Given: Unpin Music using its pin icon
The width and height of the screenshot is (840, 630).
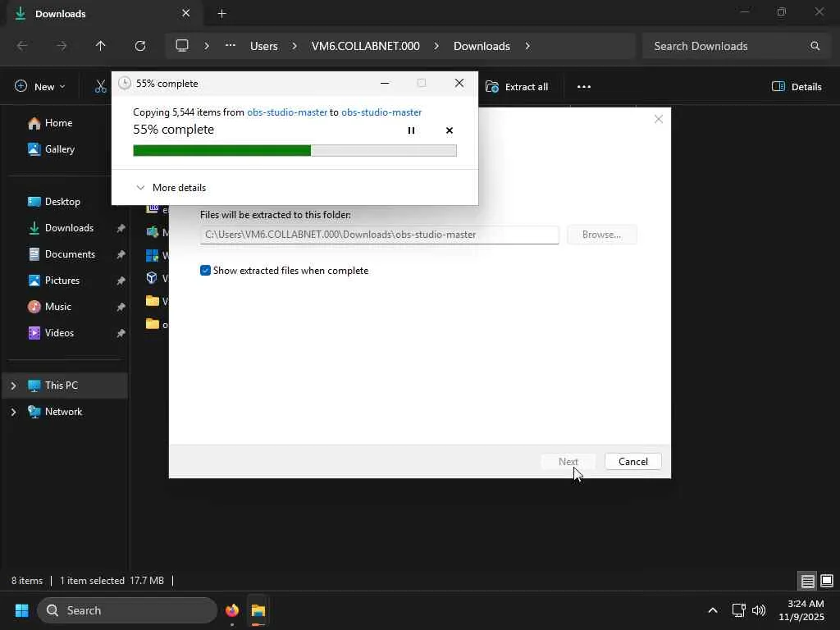Looking at the screenshot, I should click(121, 307).
